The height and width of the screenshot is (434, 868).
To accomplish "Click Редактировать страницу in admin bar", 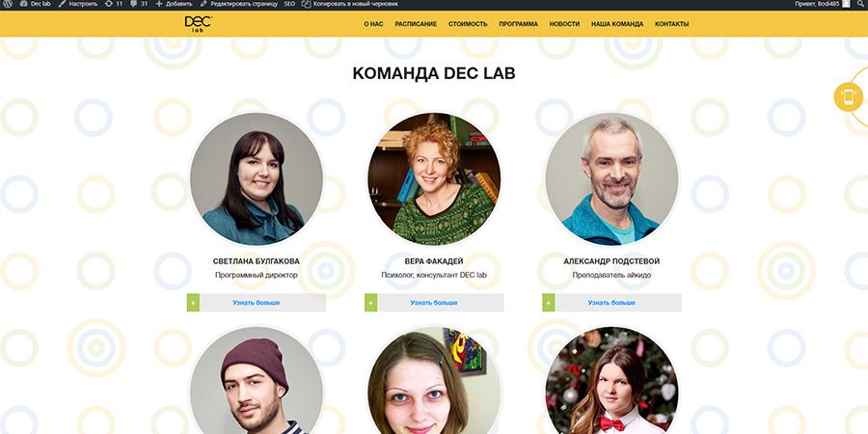I will click(x=239, y=4).
